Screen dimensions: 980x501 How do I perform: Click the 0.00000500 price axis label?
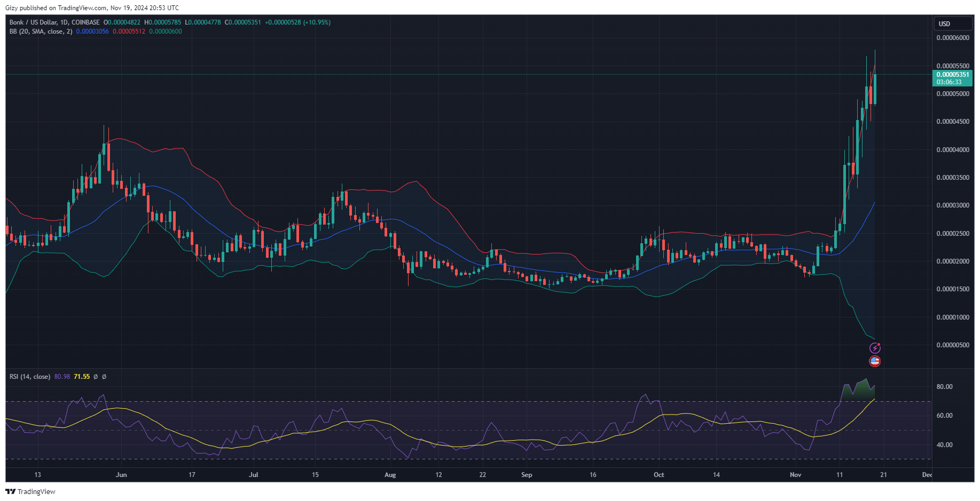tap(953, 345)
